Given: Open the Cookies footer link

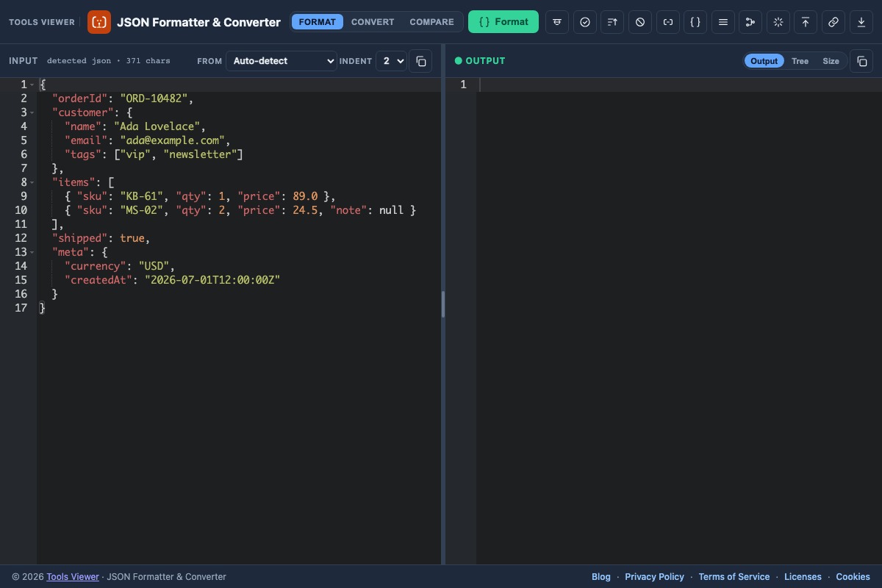Looking at the screenshot, I should click(x=853, y=577).
